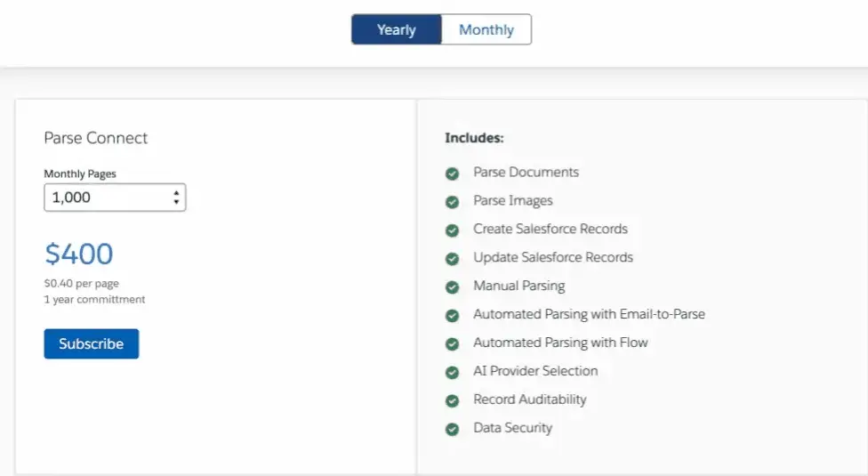This screenshot has height=476, width=868.
Task: Click the checkmark icon beside Parse Documents
Action: click(453, 173)
